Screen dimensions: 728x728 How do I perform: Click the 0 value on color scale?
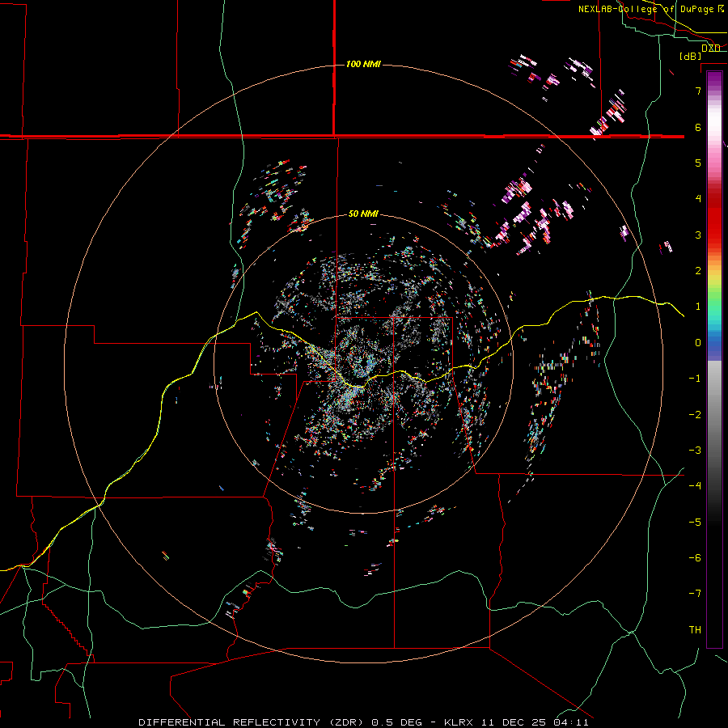pyautogui.click(x=698, y=343)
